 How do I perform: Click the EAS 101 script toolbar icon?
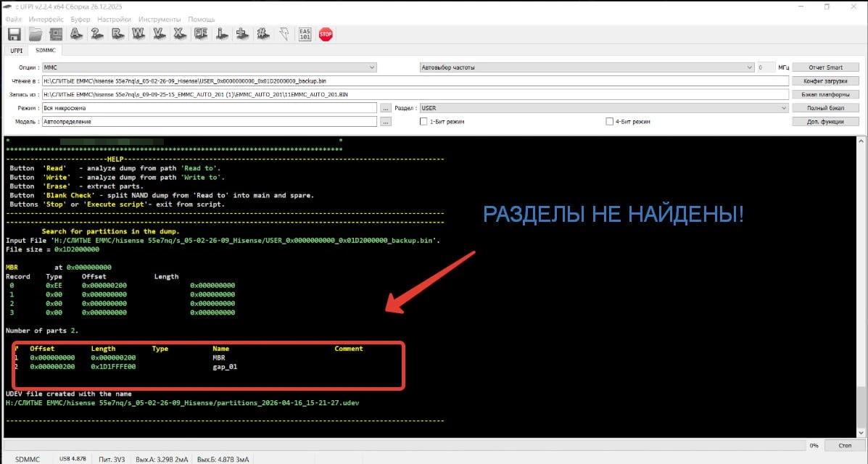click(305, 34)
